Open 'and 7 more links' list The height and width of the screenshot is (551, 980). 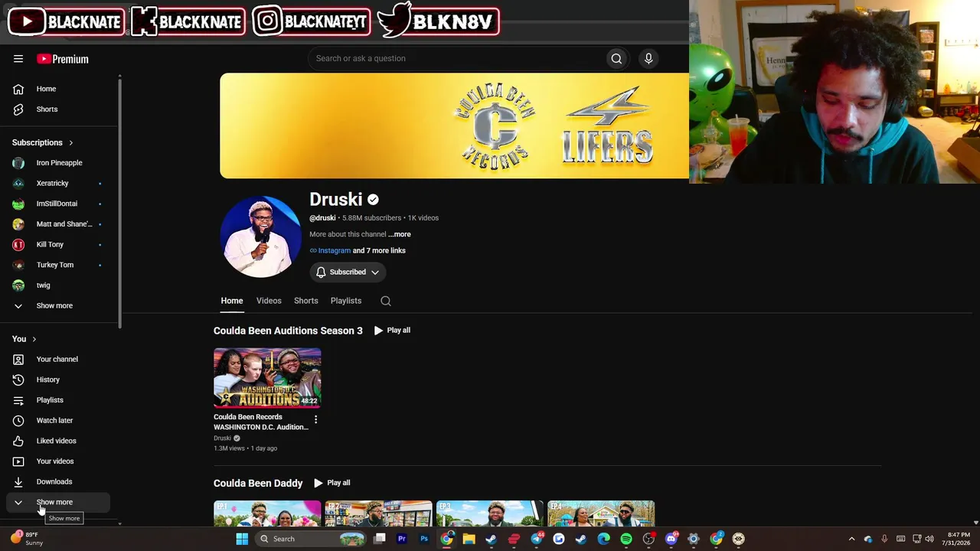pos(379,250)
